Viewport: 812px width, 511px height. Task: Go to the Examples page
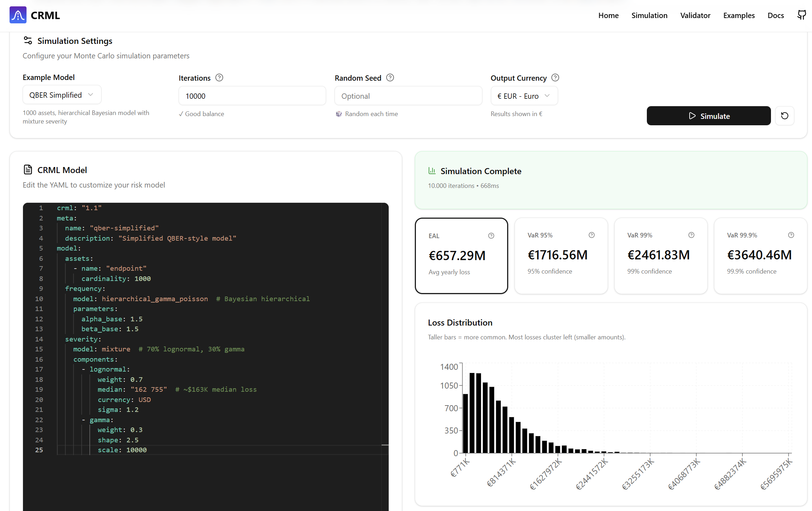[739, 15]
